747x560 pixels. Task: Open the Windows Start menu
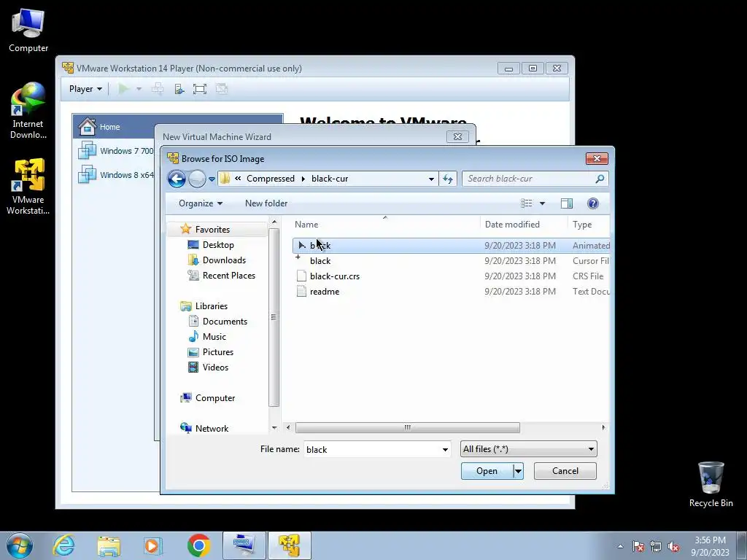click(20, 545)
